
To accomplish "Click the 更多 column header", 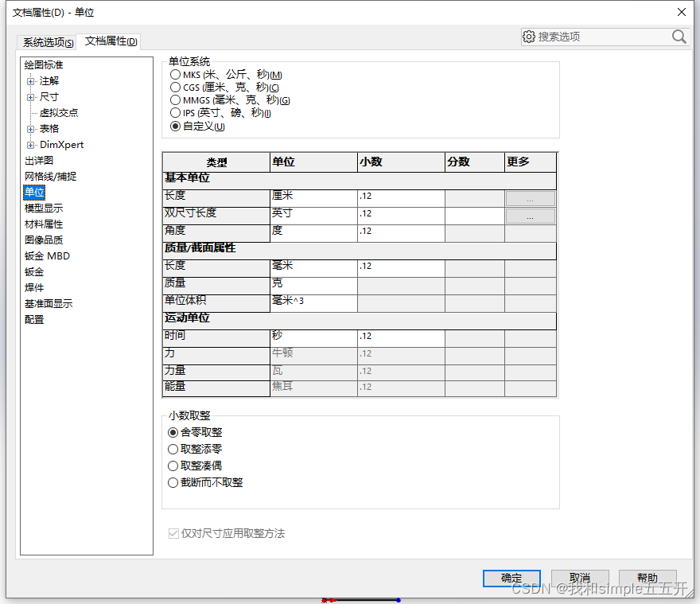I will click(x=531, y=162).
